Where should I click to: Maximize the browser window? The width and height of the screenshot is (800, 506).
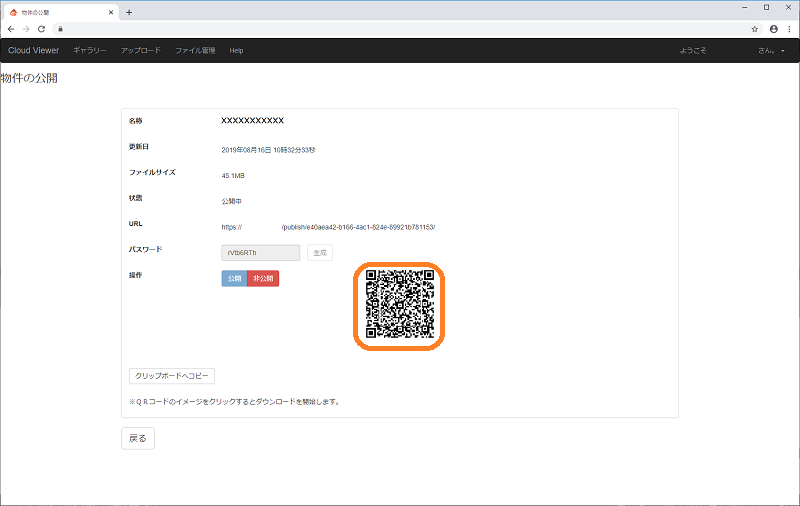766,7
